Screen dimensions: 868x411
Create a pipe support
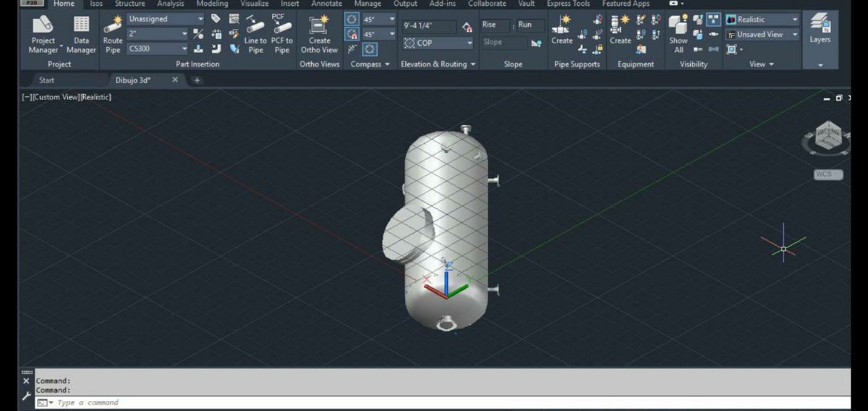click(561, 30)
